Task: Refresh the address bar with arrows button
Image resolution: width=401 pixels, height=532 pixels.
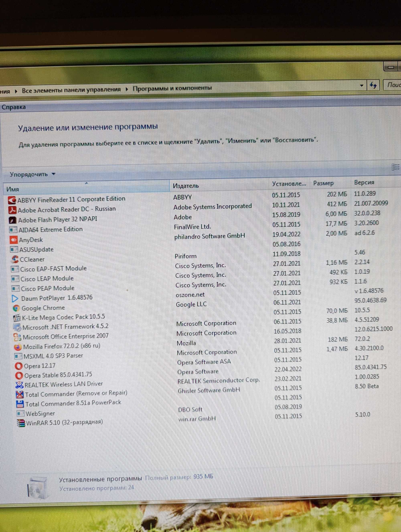Action: tap(373, 85)
